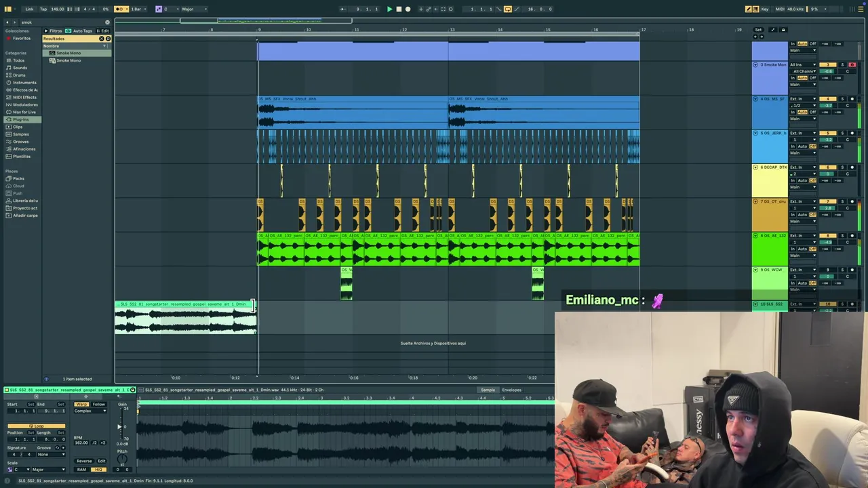Toggle the computer MIDI keyboard icon
Image resolution: width=868 pixels, height=488 pixels.
(756, 9)
